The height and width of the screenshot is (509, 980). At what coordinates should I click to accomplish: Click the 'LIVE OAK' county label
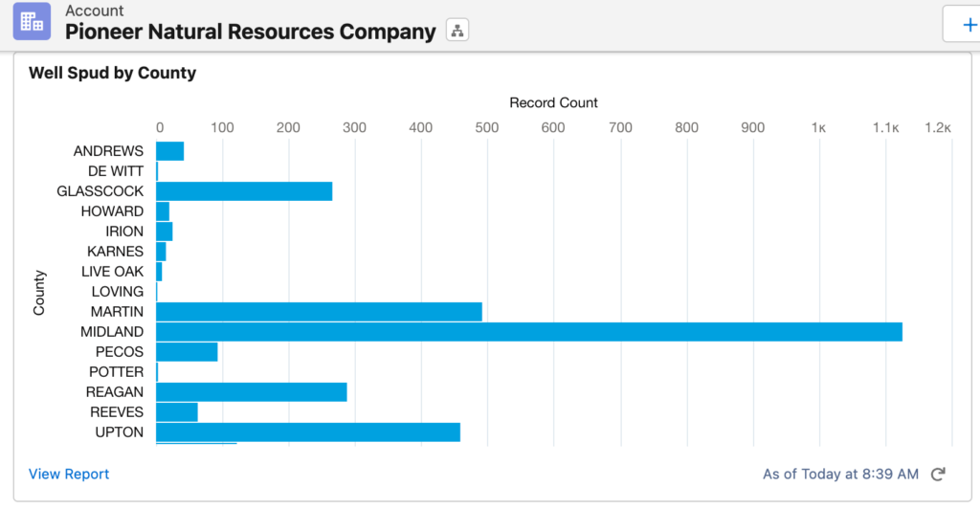(x=113, y=272)
